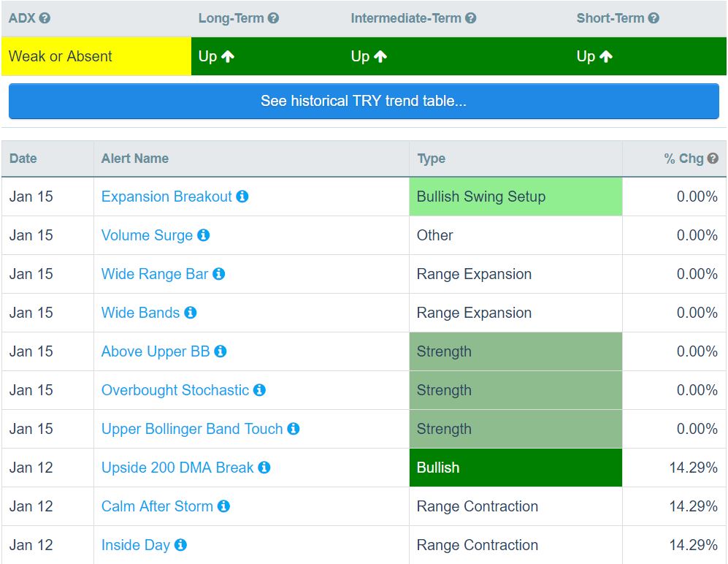Click the % Chg help question icon
This screenshot has height=564, width=728.
click(x=713, y=159)
